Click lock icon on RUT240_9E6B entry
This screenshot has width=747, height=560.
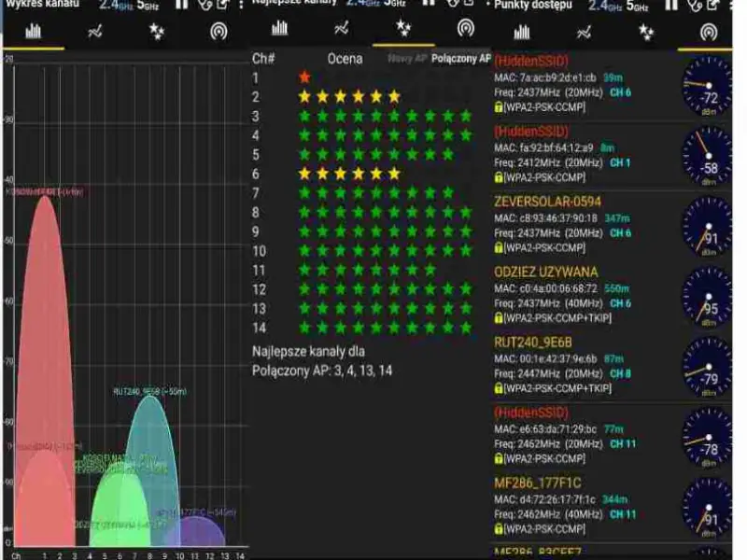click(x=499, y=387)
